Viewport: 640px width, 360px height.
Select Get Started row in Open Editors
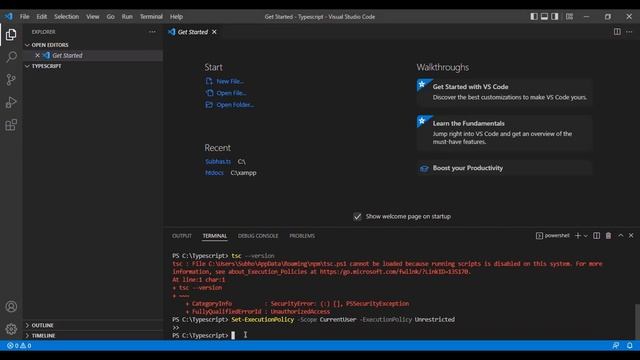pos(93,55)
